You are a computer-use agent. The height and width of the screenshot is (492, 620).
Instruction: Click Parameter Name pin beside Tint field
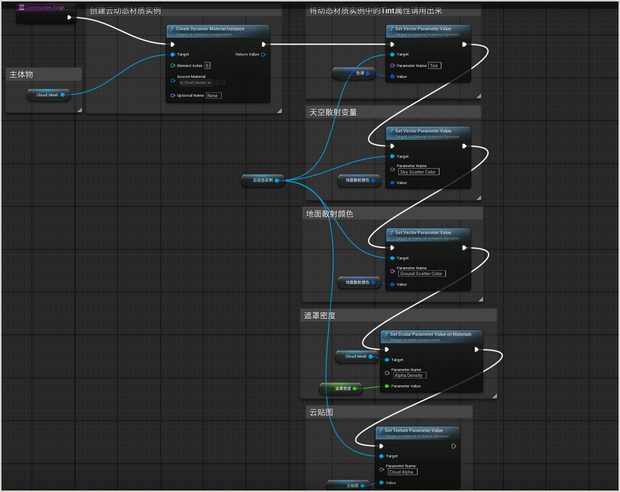[x=392, y=65]
